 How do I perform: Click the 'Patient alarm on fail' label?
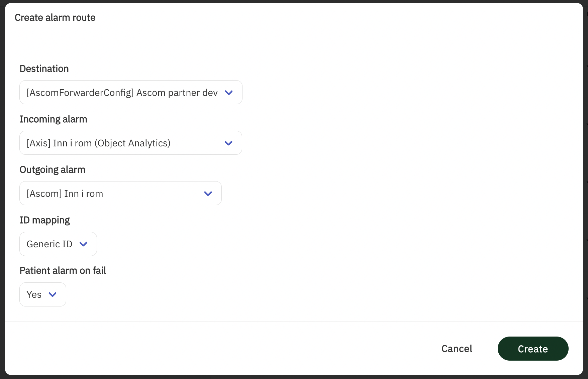pos(63,270)
